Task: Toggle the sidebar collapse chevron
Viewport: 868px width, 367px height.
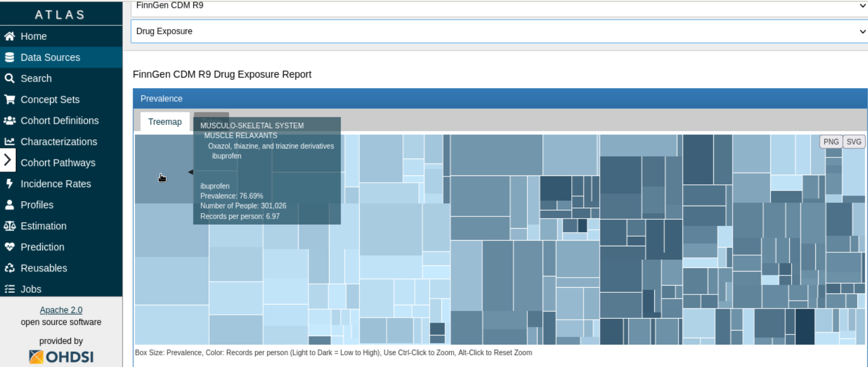Action: pos(7,160)
